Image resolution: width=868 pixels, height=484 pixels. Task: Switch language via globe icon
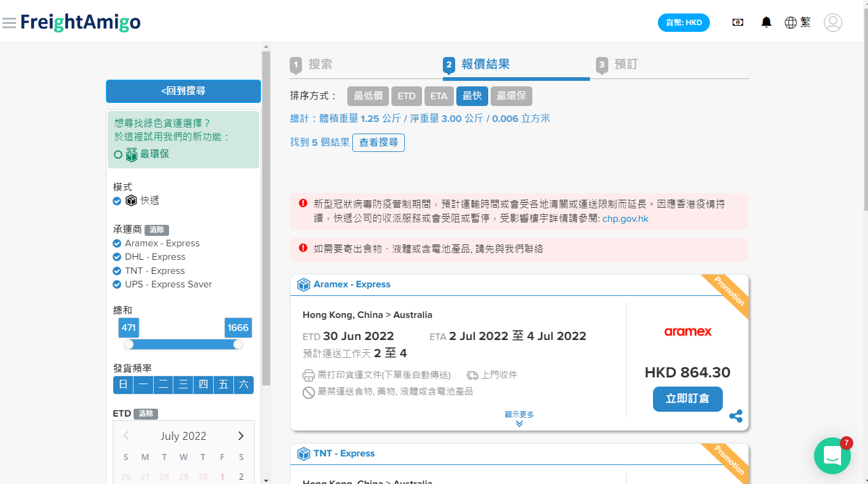[x=791, y=23]
